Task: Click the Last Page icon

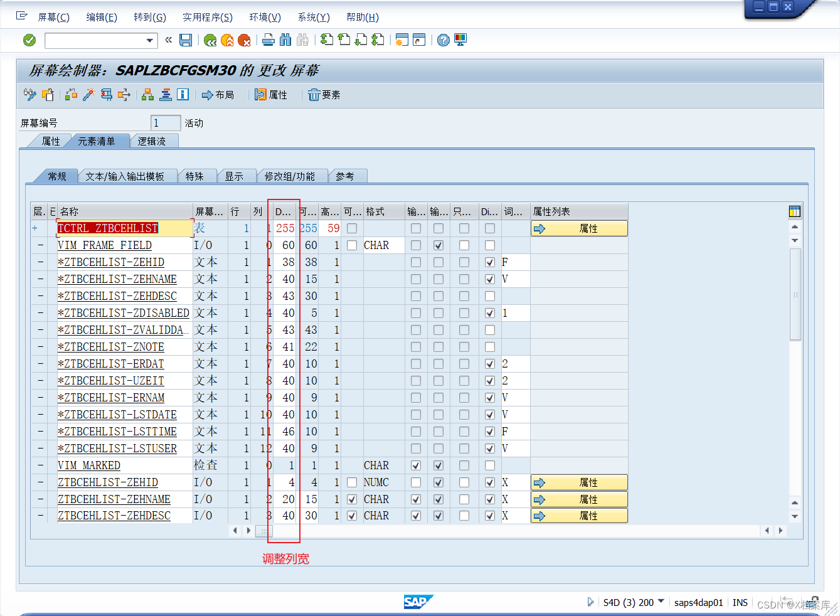Action: tap(378, 40)
